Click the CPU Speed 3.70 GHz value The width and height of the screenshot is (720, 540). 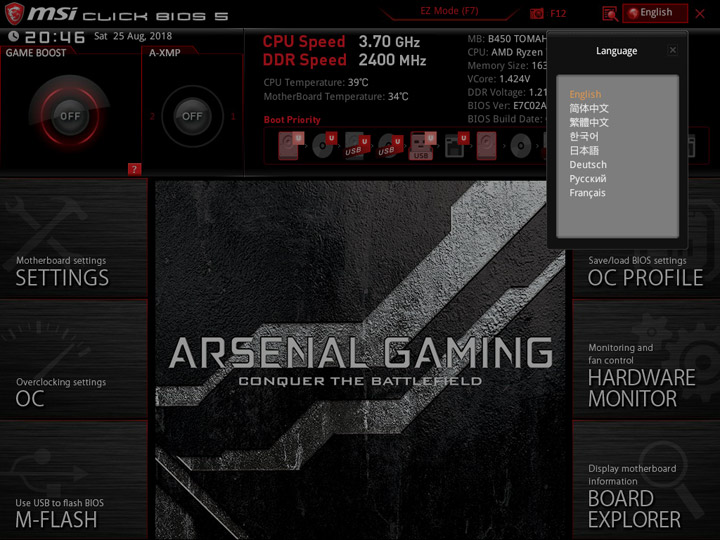[389, 42]
